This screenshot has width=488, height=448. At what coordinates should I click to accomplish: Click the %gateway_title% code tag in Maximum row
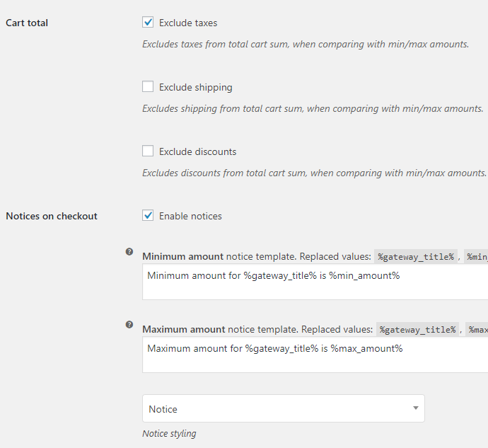418,330
